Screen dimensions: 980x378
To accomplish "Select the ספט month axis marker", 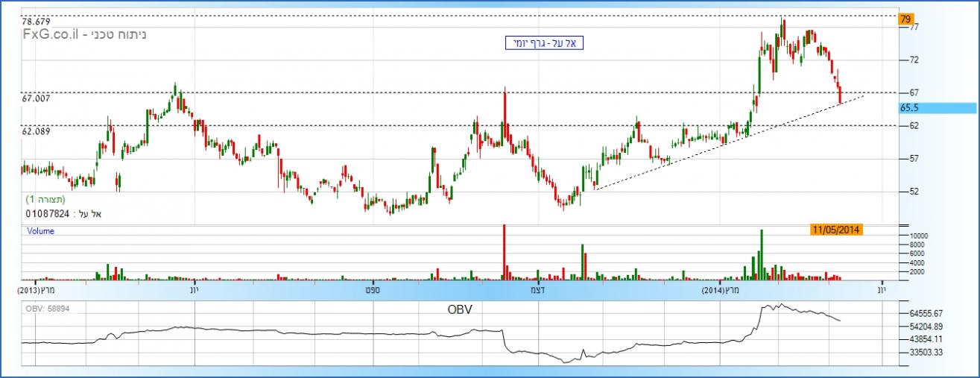I will 371,289.
